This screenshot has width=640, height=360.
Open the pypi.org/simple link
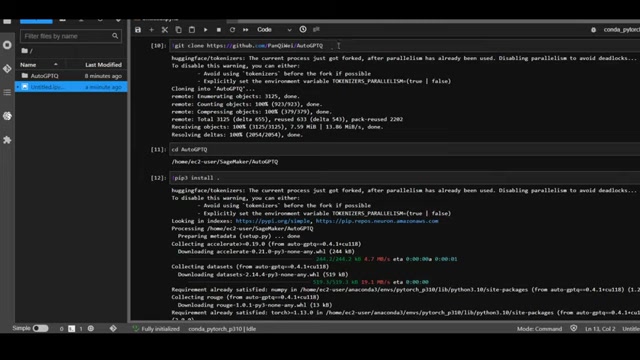click(x=273, y=221)
